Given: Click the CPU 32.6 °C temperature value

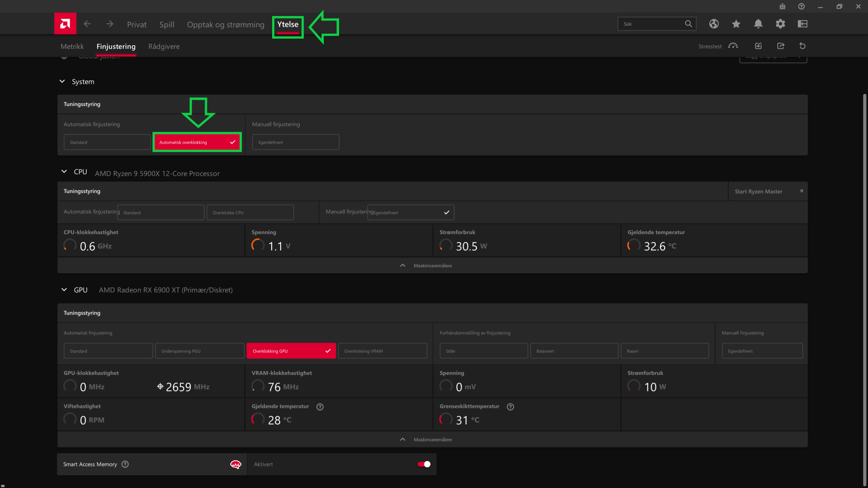Looking at the screenshot, I should pyautogui.click(x=660, y=246).
